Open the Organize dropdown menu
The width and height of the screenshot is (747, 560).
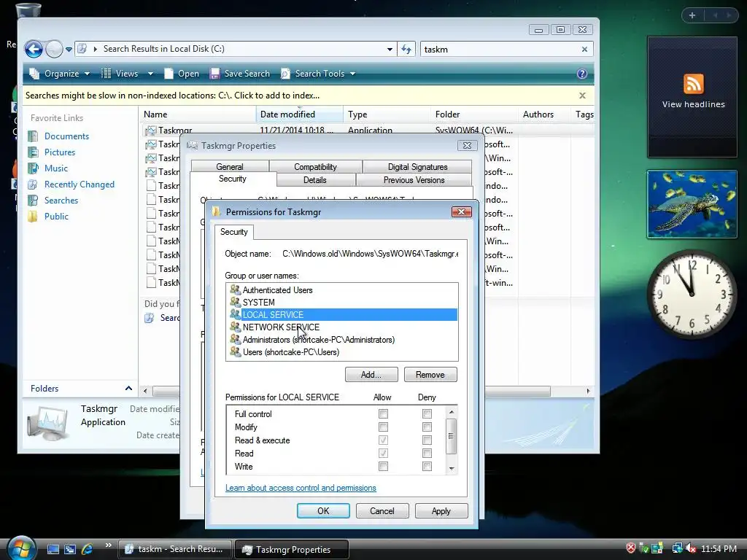pos(59,74)
